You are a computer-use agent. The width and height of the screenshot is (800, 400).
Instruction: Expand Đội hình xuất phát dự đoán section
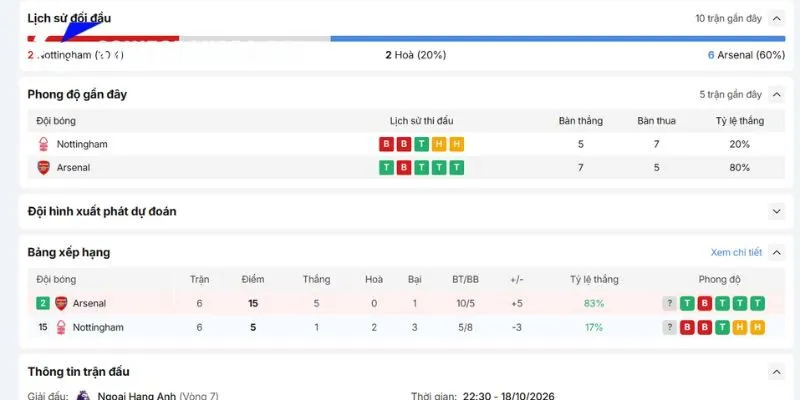(777, 211)
